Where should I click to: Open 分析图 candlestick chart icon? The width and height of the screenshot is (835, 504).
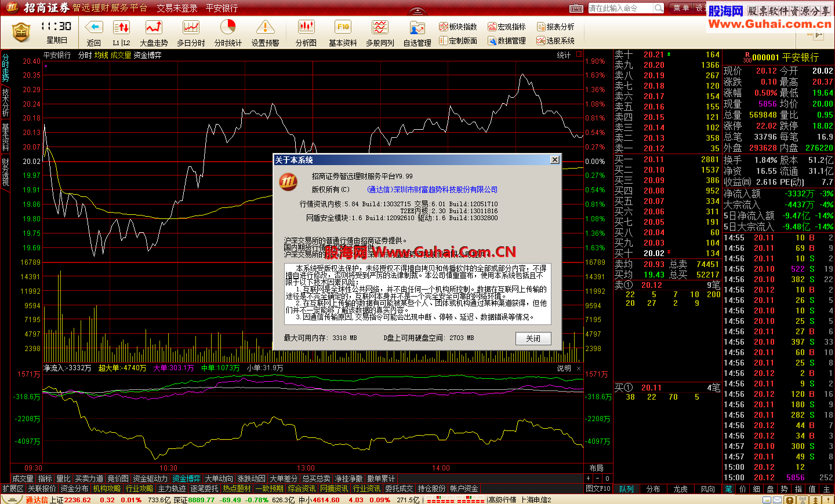tap(306, 27)
